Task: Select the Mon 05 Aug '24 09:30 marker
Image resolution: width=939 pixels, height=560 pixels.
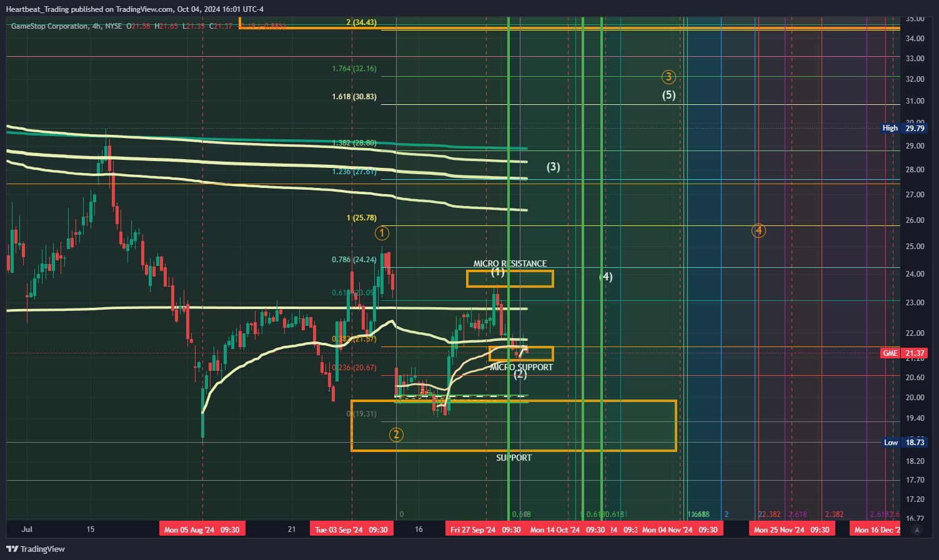Action: [x=202, y=529]
